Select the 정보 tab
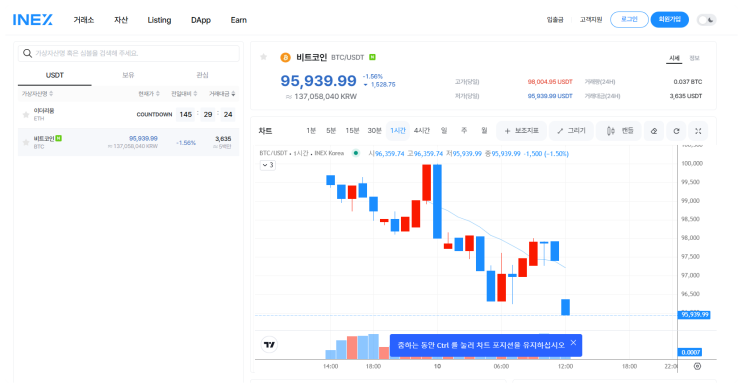743x388 pixels. coord(694,58)
